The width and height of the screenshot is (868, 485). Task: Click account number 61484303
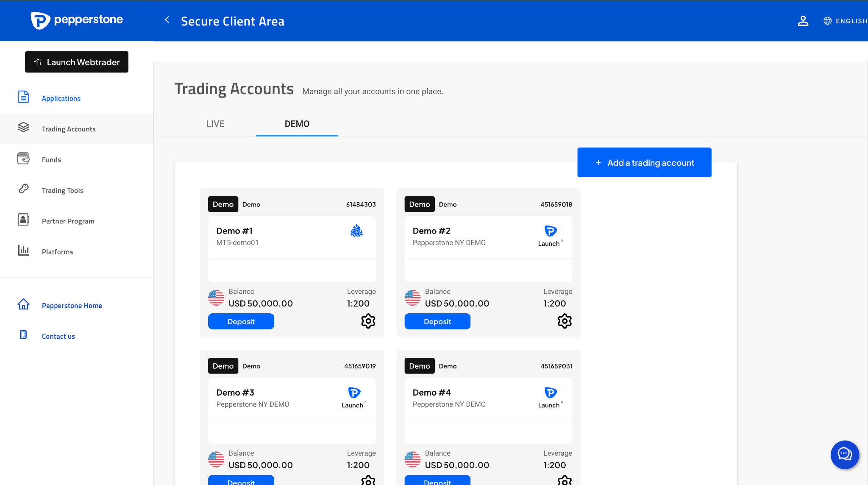(361, 204)
